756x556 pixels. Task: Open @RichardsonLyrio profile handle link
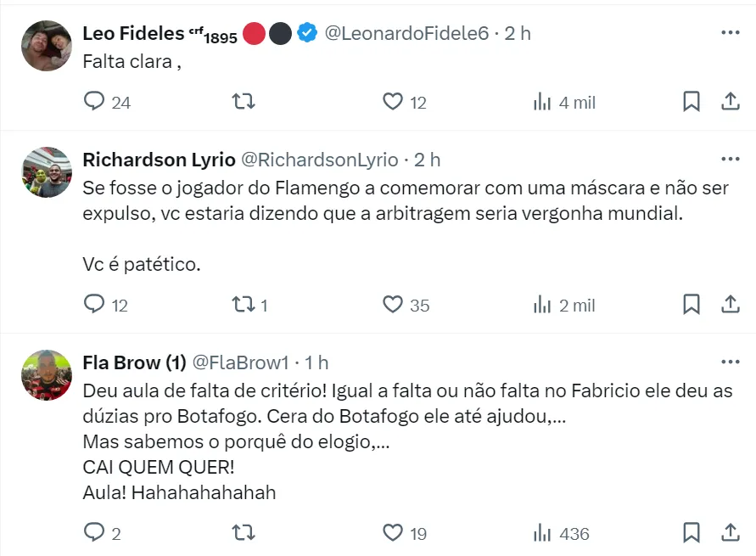click(x=320, y=160)
